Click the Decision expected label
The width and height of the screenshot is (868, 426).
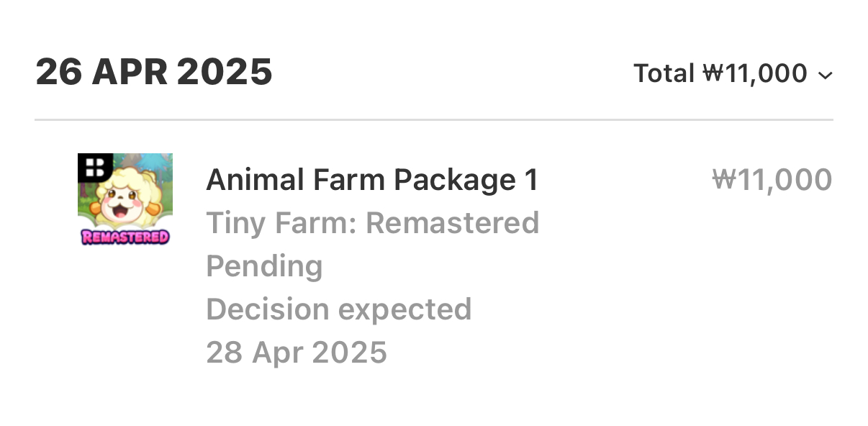(x=338, y=309)
